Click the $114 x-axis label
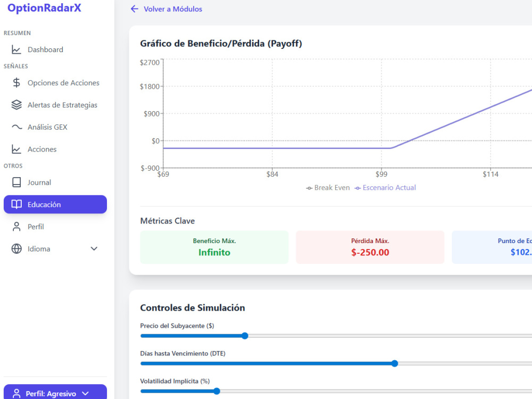Viewport: 532px width, 399px height. coord(491,174)
